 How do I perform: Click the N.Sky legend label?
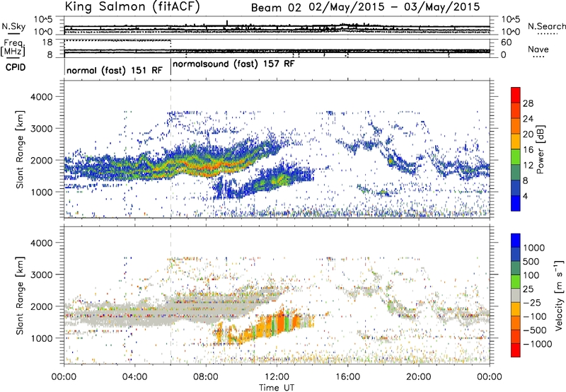(x=13, y=26)
